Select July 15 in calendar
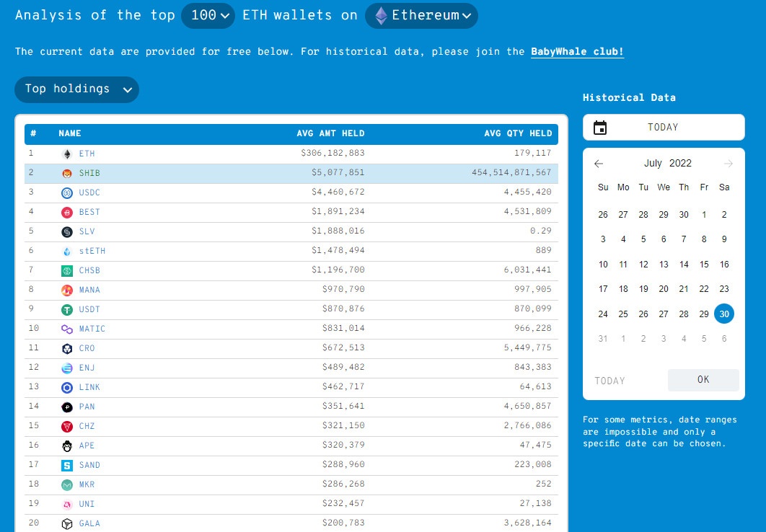Screen dimensions: 766x532 pos(704,265)
